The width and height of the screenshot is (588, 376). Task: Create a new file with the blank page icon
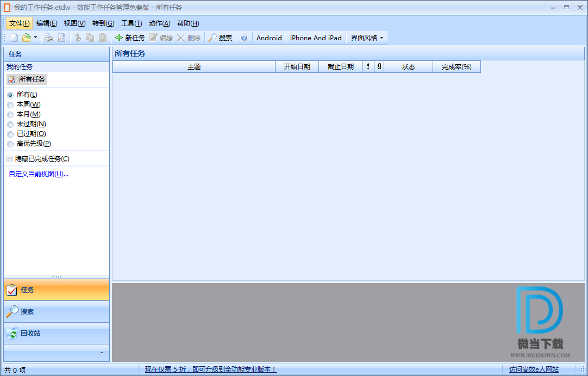[14, 38]
